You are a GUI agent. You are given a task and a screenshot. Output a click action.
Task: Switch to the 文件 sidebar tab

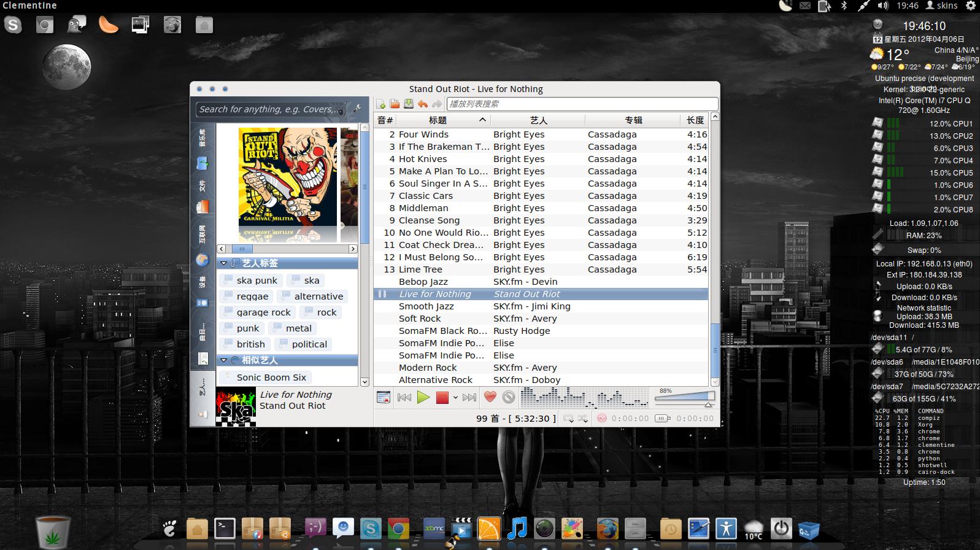(202, 196)
